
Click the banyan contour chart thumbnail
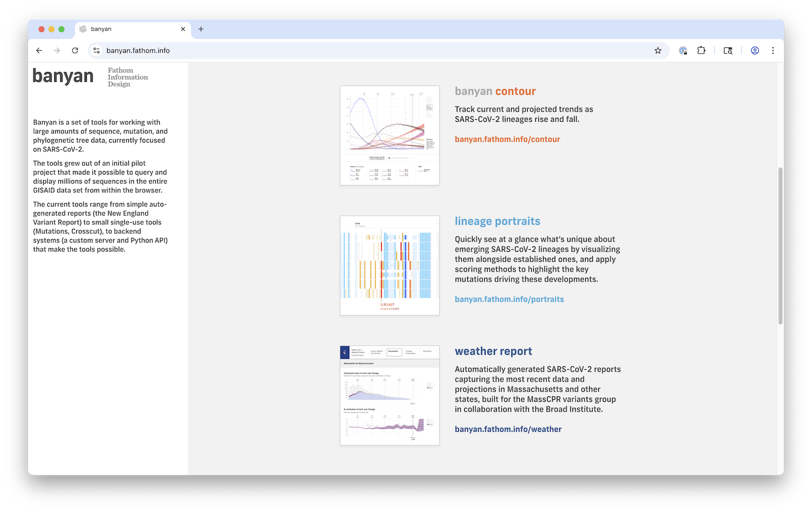pos(389,135)
